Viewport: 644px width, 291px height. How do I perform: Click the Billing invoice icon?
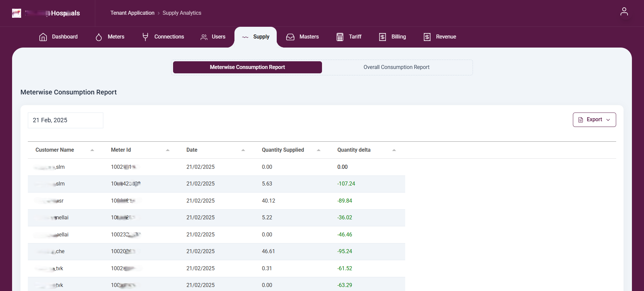coord(382,37)
